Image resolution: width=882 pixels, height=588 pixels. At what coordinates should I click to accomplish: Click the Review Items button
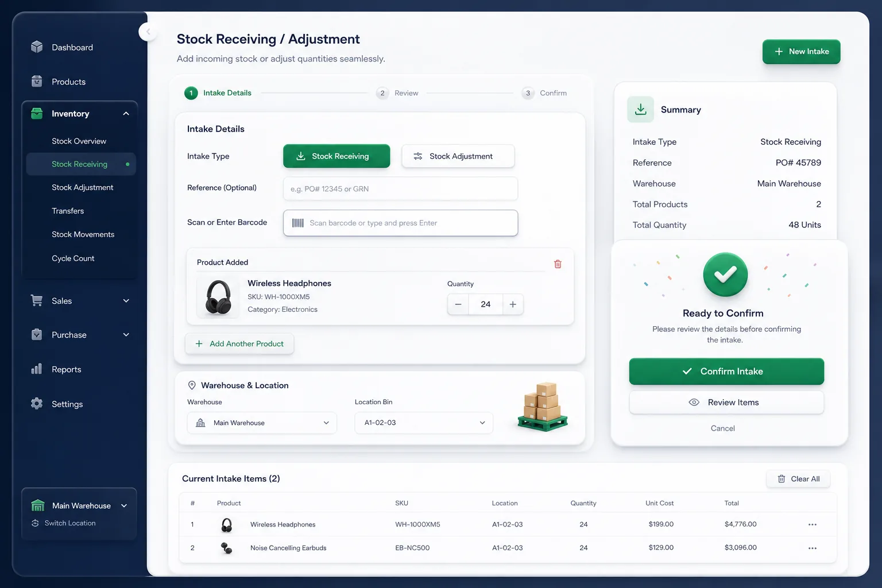(726, 403)
